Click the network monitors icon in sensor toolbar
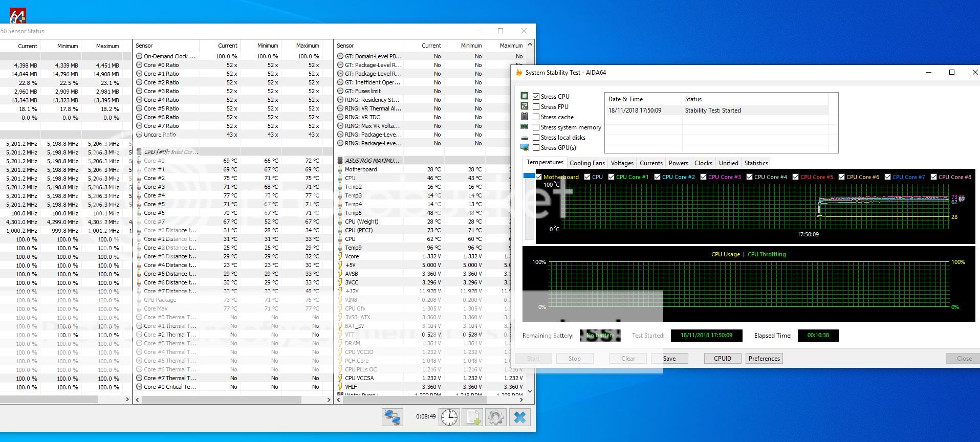 pos(393,417)
